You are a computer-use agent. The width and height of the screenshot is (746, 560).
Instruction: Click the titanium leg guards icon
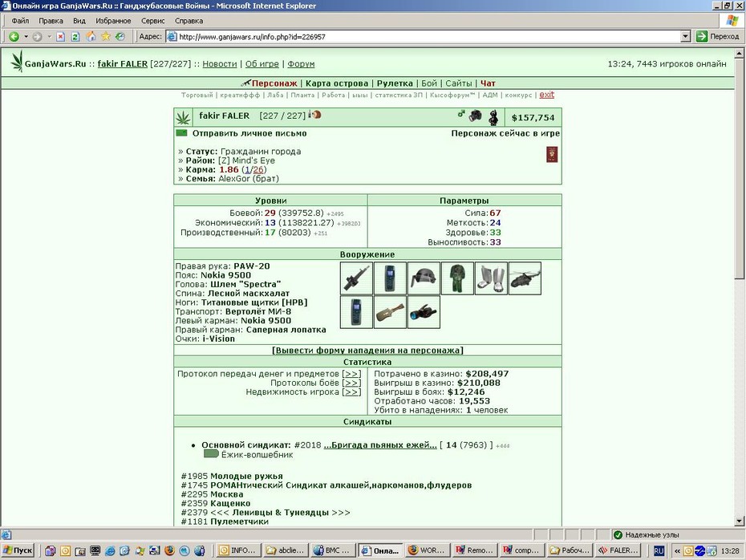tap(491, 278)
